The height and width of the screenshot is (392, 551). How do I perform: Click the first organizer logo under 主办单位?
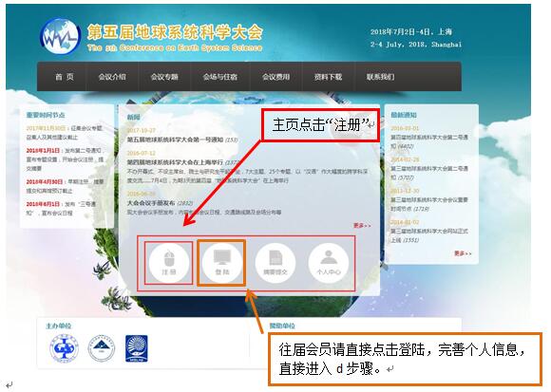point(64,347)
